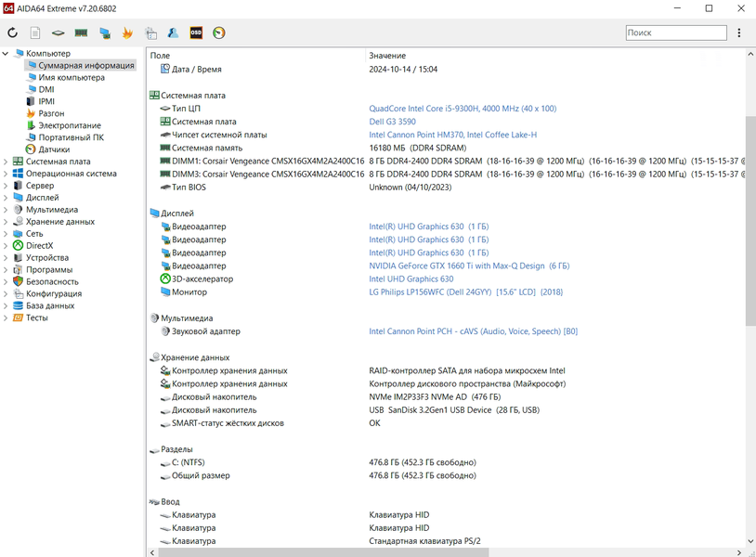Open the Электропитание tree item
Screen dimensions: 756x557
[70, 125]
